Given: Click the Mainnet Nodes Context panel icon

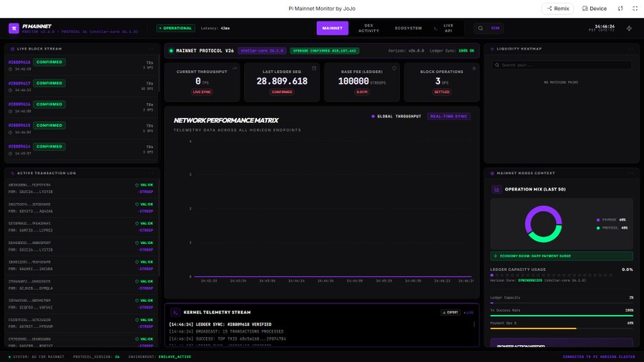Looking at the screenshot, I should point(492,173).
